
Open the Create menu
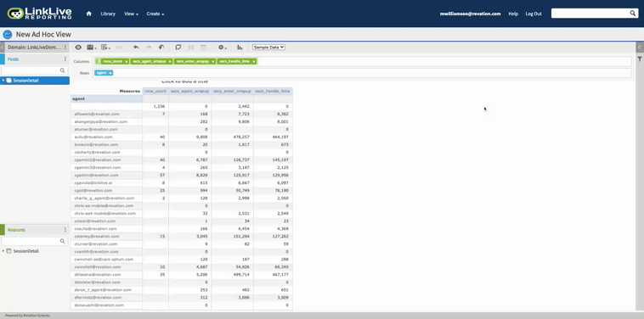coord(155,14)
